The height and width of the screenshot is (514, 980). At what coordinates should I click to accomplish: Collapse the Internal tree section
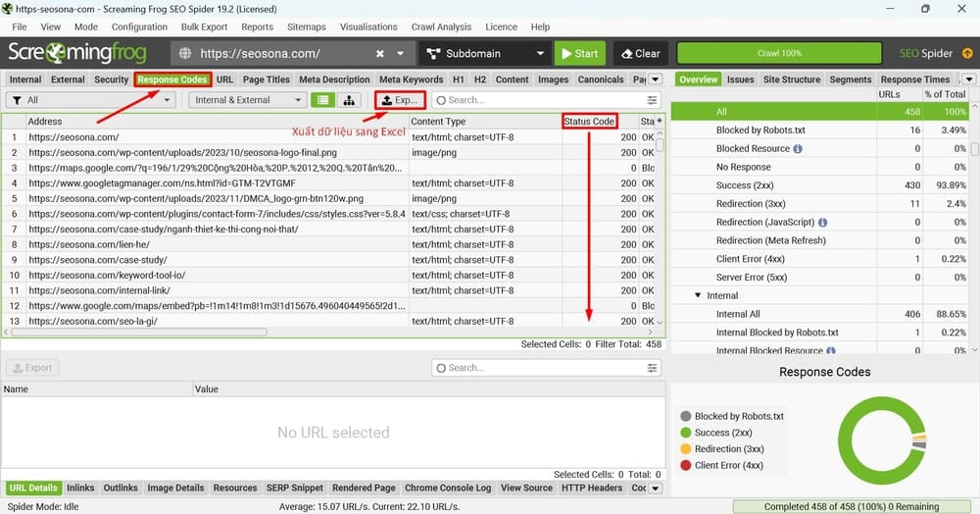[698, 295]
